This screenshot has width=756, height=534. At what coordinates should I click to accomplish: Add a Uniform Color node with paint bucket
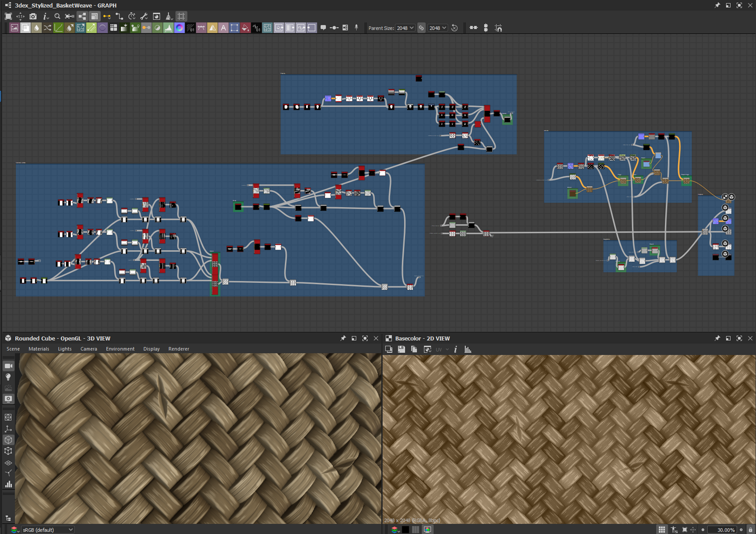coord(245,28)
